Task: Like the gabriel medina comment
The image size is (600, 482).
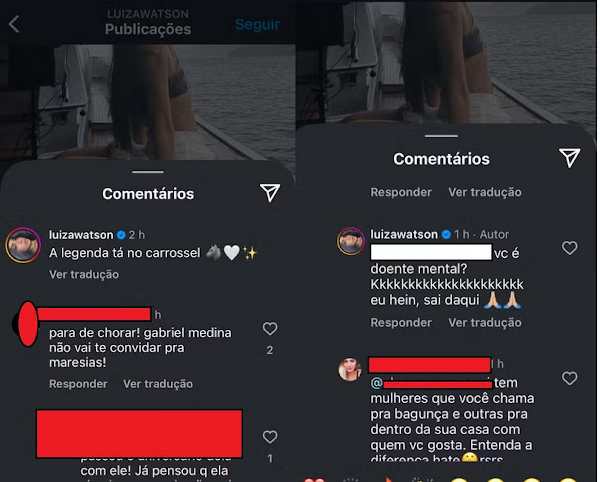Action: (270, 328)
